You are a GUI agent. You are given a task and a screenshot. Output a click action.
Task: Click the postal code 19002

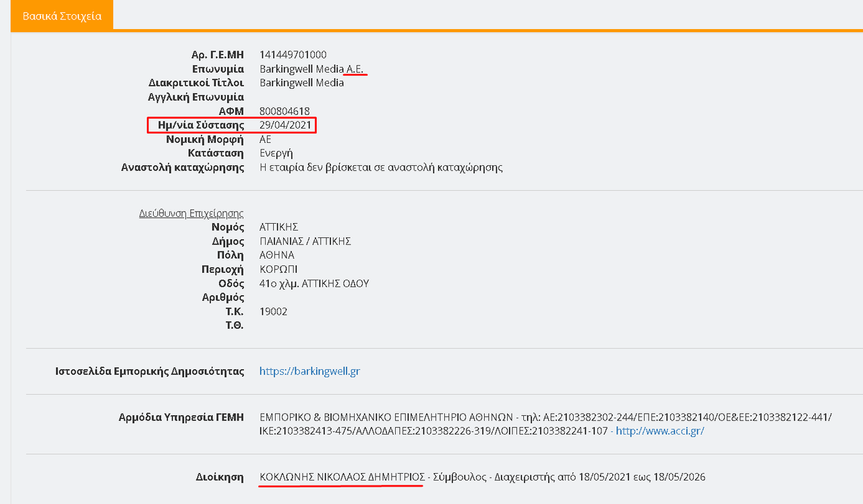click(273, 312)
